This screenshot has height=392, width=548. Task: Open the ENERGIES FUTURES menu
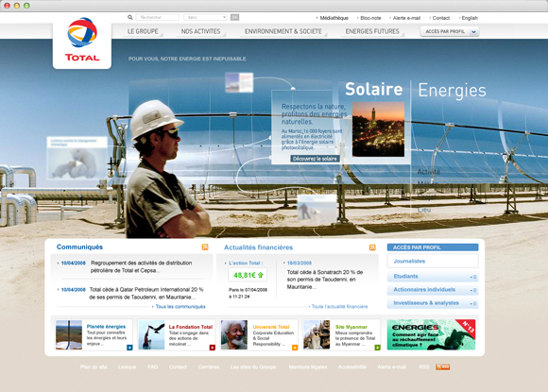(372, 31)
